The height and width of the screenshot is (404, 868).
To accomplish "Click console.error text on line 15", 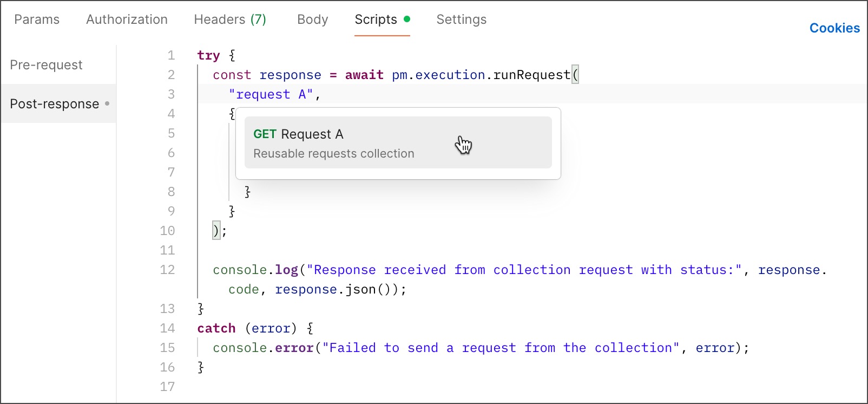I will coord(263,348).
